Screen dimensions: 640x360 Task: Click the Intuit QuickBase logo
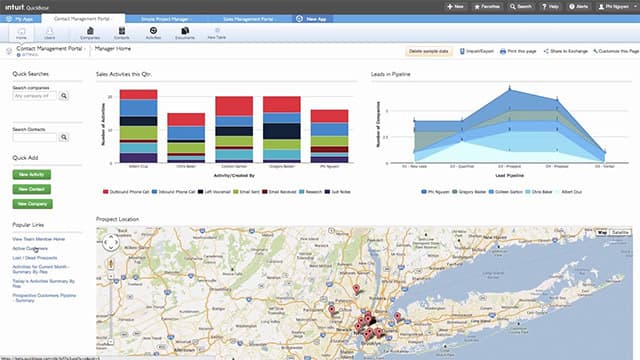[27, 7]
